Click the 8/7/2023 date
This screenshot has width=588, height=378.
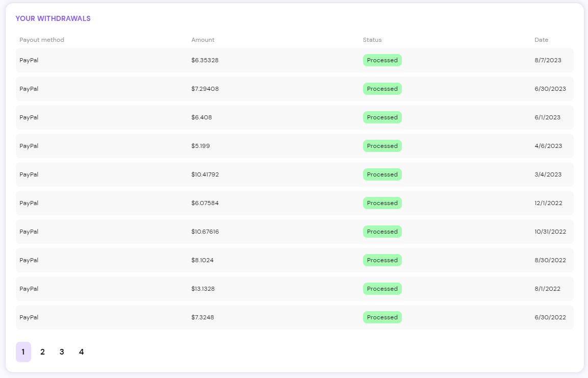tap(548, 60)
